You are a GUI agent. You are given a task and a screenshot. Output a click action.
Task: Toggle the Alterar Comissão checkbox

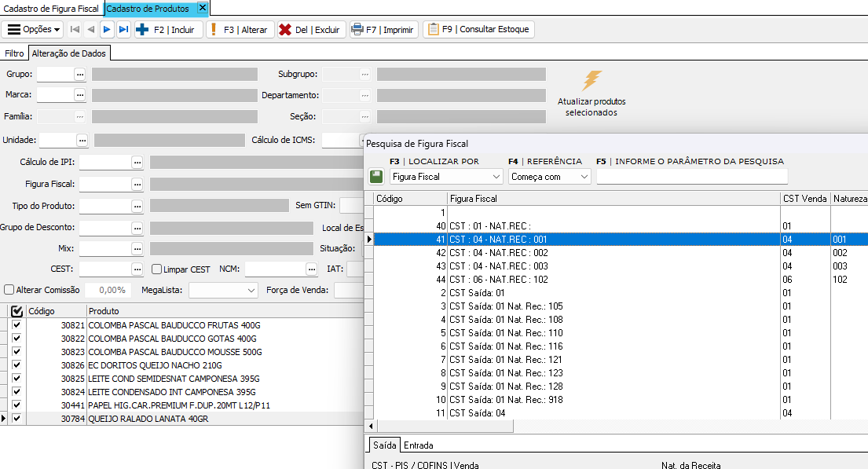coord(9,290)
